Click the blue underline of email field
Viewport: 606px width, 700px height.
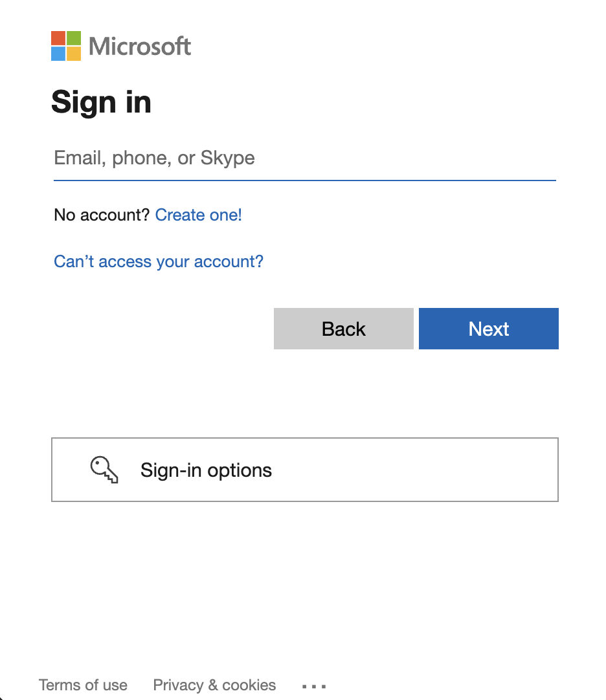point(305,180)
